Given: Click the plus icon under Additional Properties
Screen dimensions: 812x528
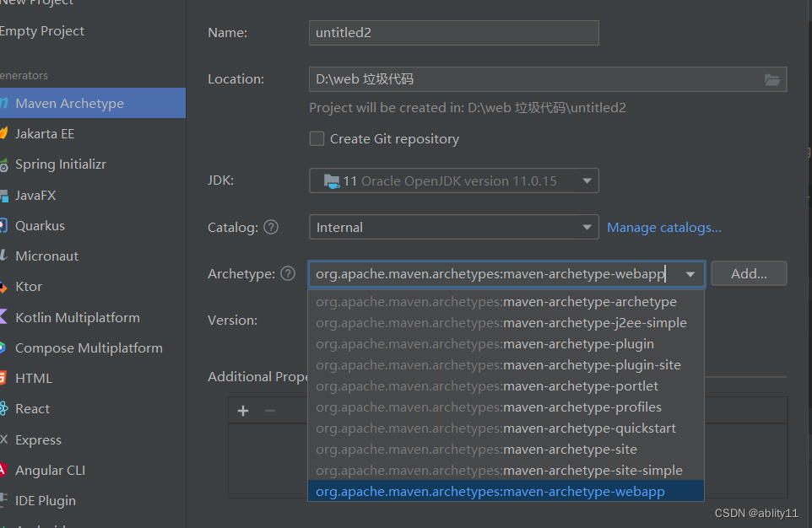Looking at the screenshot, I should point(243,411).
